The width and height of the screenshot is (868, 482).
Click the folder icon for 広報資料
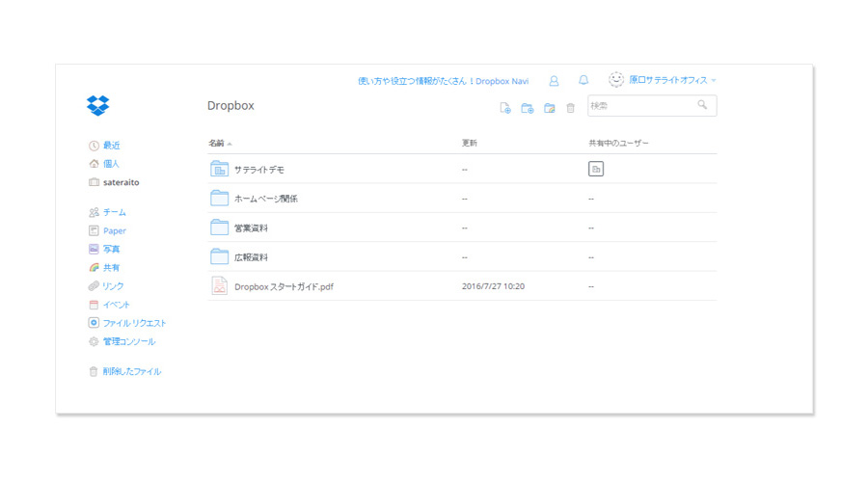(219, 256)
